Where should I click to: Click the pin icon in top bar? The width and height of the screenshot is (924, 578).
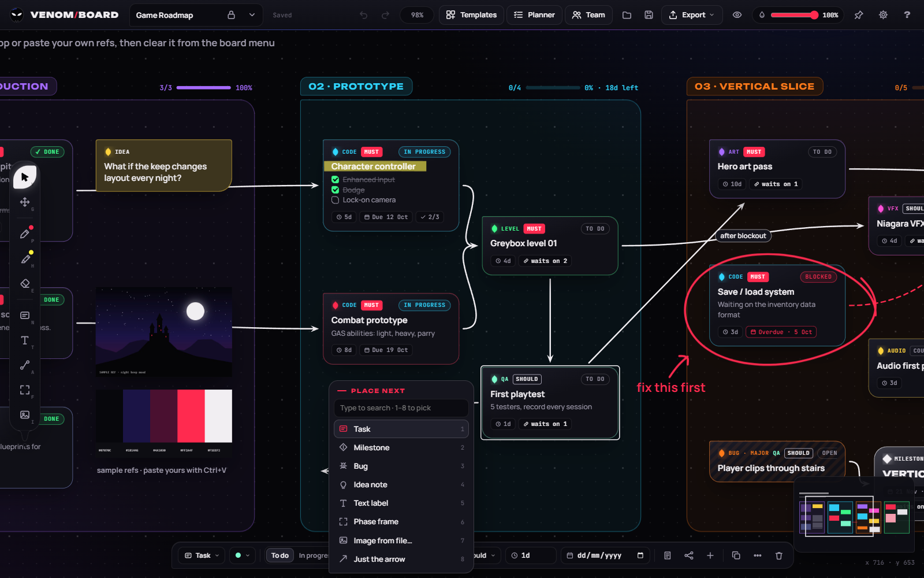[859, 15]
